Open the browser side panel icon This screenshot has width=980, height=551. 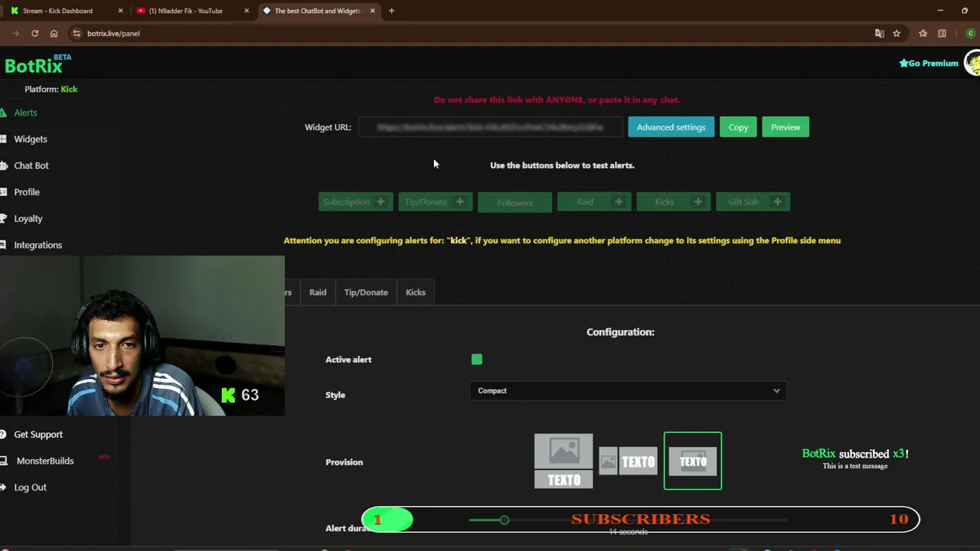(942, 34)
